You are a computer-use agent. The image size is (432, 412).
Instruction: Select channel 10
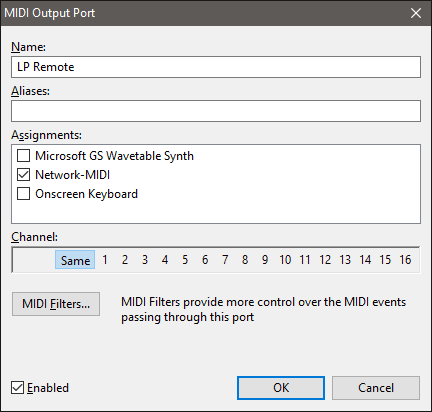285,260
